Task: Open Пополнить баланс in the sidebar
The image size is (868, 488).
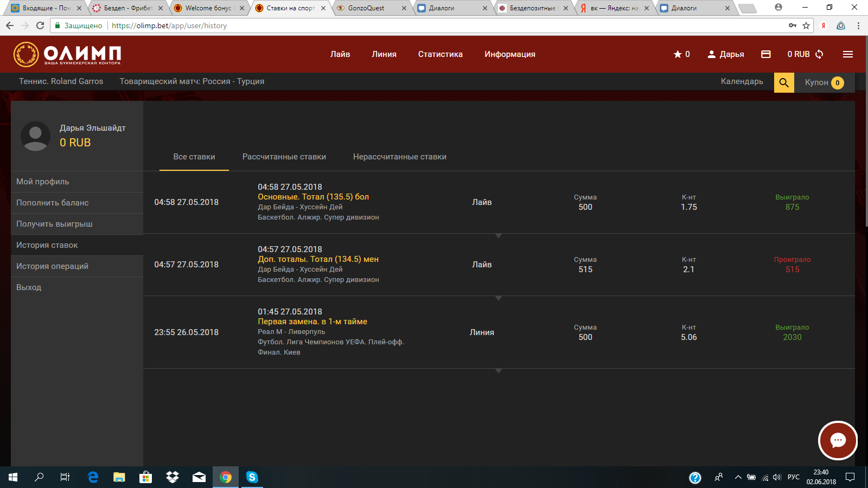Action: [77, 203]
